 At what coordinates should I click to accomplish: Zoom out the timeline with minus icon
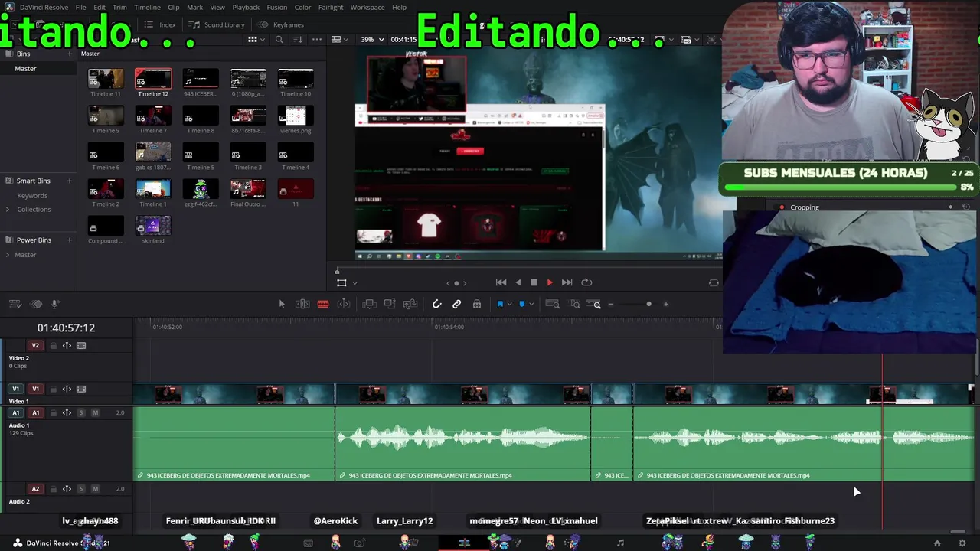pyautogui.click(x=610, y=305)
